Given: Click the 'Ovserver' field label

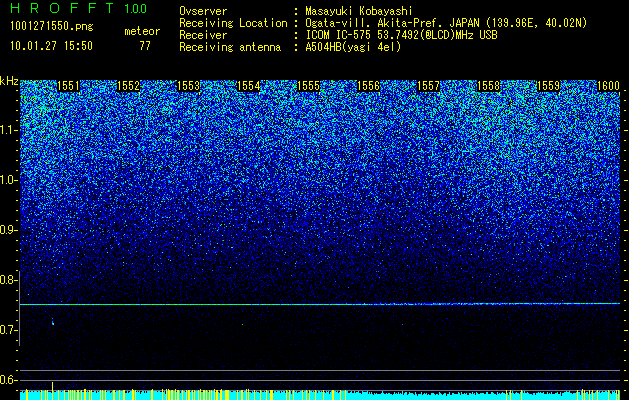Looking at the screenshot, I should pos(203,12).
